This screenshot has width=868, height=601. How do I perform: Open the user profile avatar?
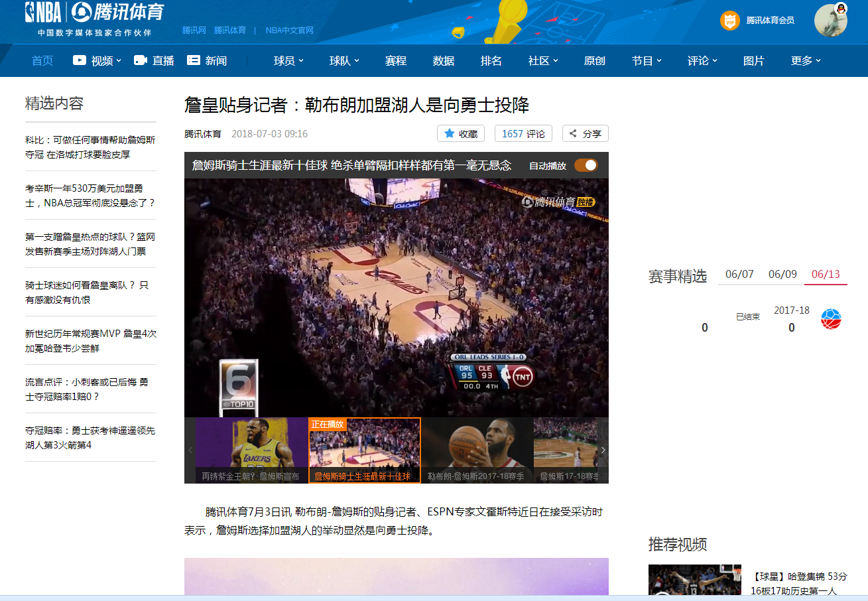pyautogui.click(x=831, y=20)
